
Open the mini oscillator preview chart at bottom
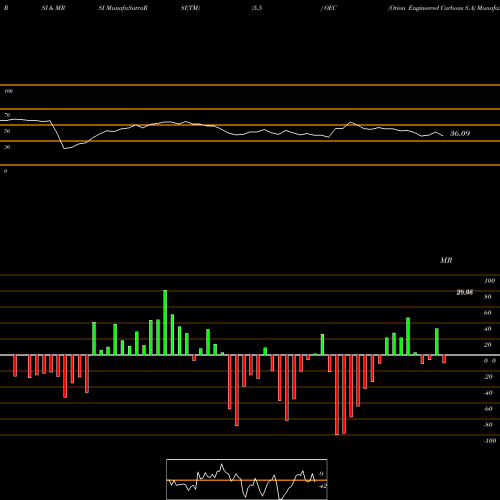247,479
